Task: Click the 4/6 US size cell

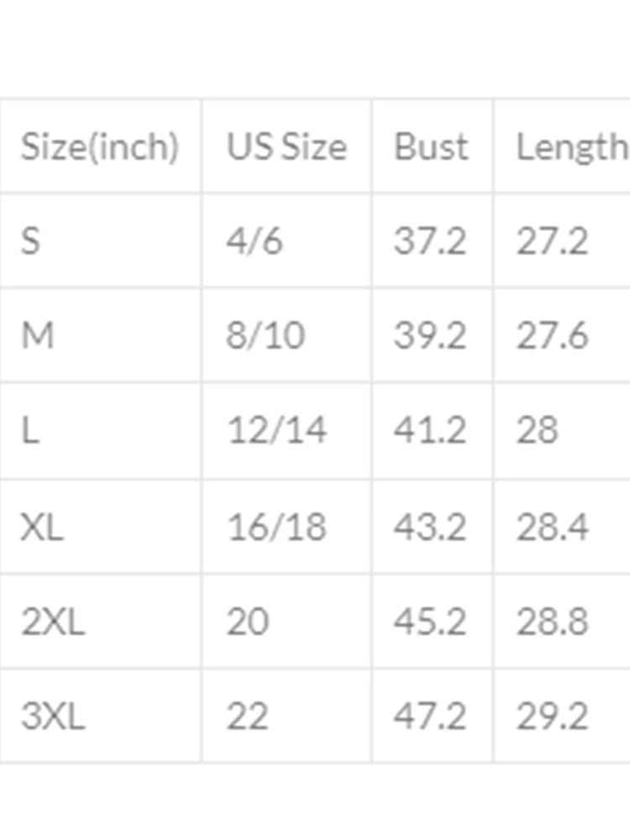Action: 255,242
